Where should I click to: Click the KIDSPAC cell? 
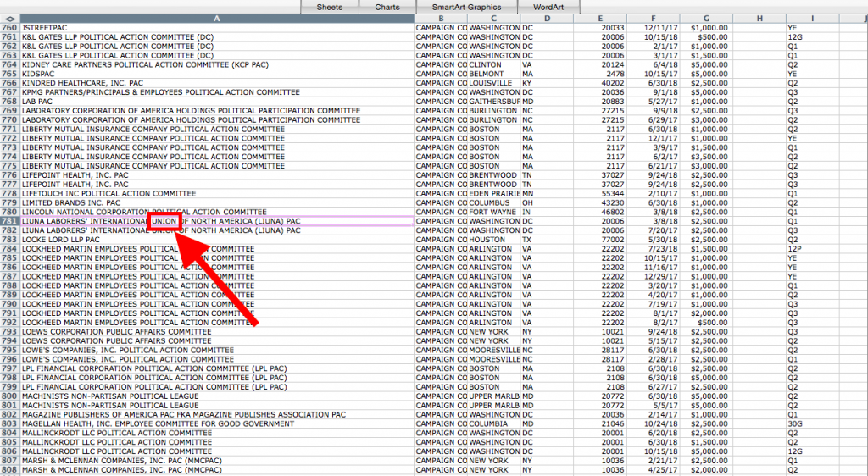(217, 74)
